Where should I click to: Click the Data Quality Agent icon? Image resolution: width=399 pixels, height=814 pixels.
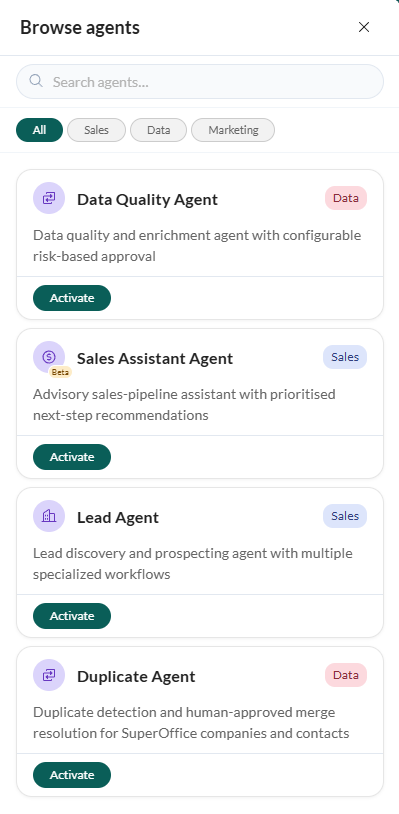coord(49,198)
